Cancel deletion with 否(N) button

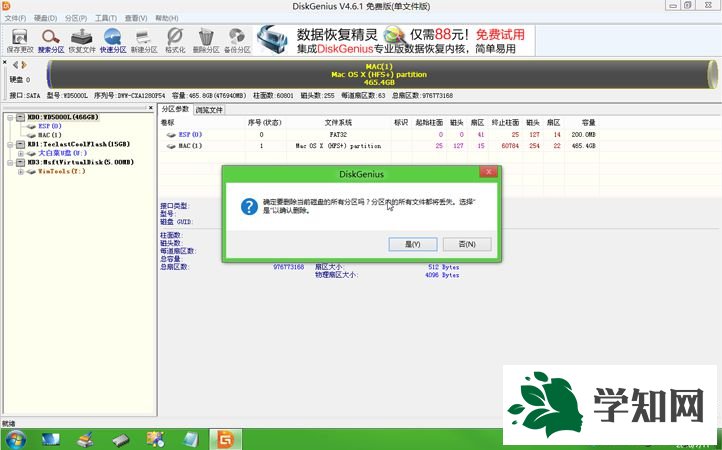pos(467,244)
